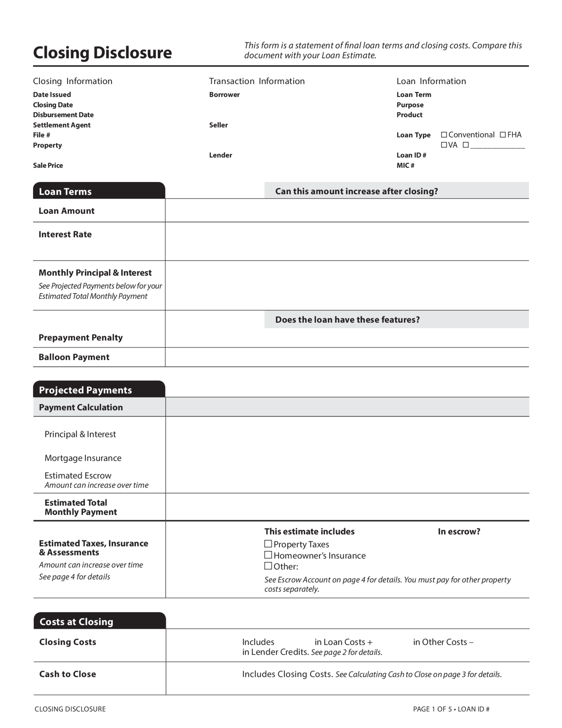Viewport: 562px width, 728px height.
Task: Click the Closing Date label
Action: click(x=53, y=105)
